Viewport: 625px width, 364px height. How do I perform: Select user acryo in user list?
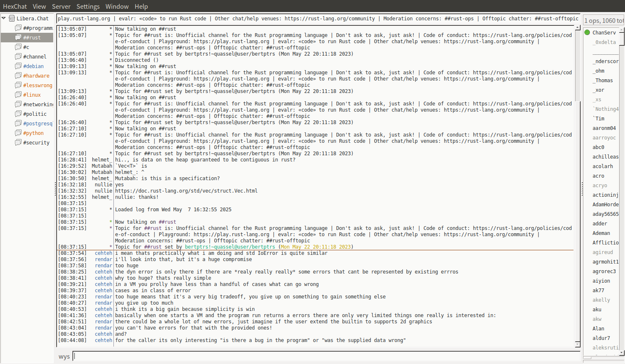coord(600,186)
